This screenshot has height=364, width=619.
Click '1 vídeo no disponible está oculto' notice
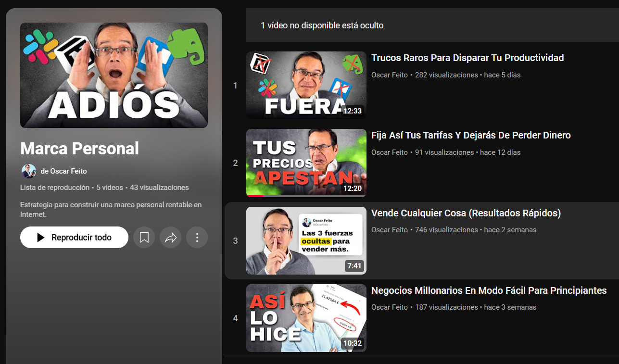[x=322, y=25]
